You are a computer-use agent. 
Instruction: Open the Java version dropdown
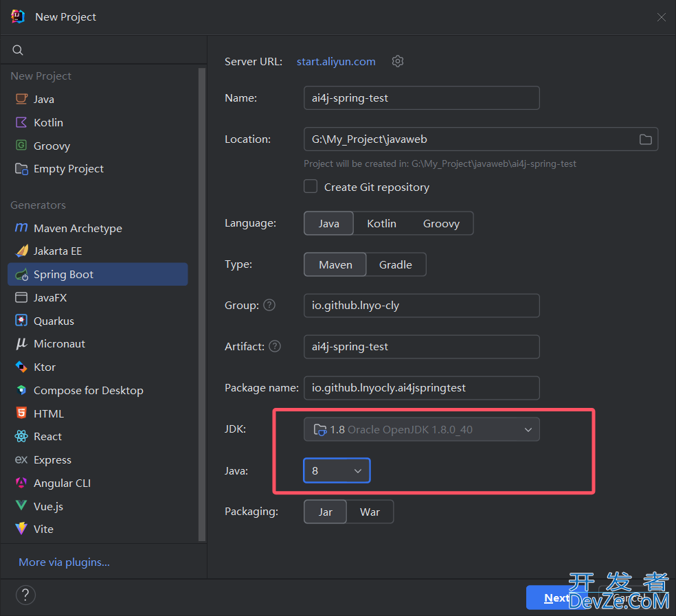click(x=337, y=470)
